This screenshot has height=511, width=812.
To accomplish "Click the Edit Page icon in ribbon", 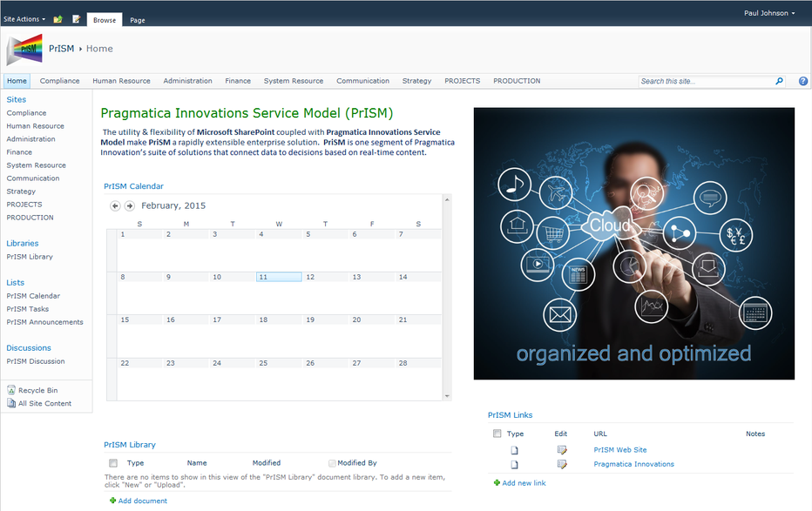I will pyautogui.click(x=77, y=20).
